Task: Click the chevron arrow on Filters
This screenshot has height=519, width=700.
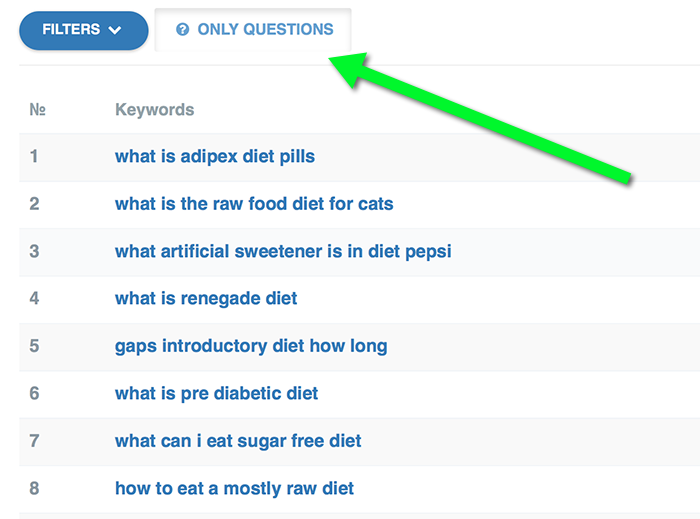Action: tap(114, 30)
